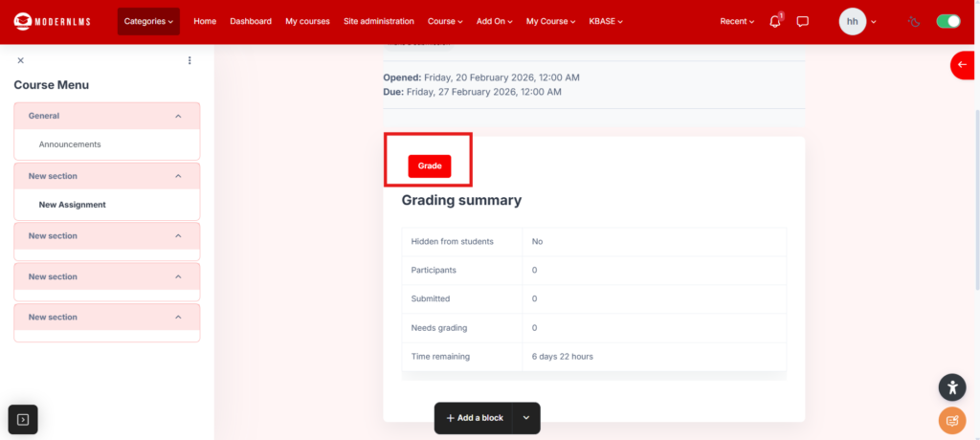Viewport: 980px width, 440px height.
Task: Click the orange feedback icon at bottom right
Action: 951,420
